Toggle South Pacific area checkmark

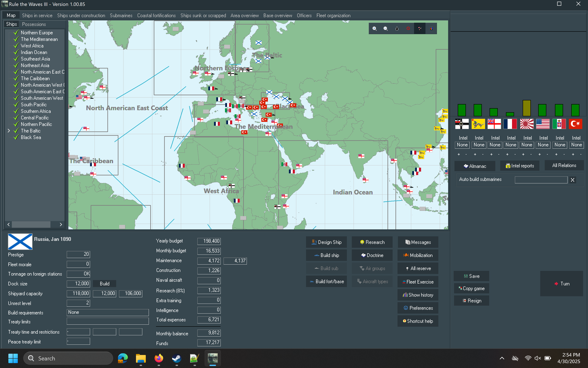[16, 105]
